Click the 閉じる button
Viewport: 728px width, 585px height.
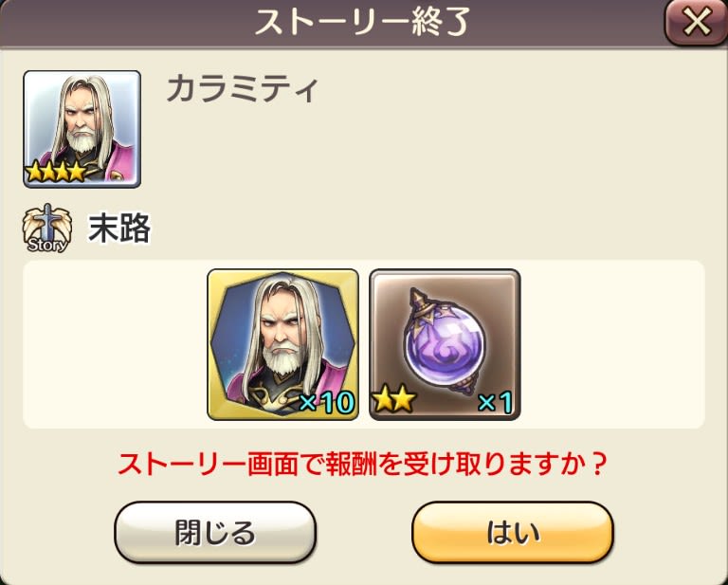coord(215,532)
